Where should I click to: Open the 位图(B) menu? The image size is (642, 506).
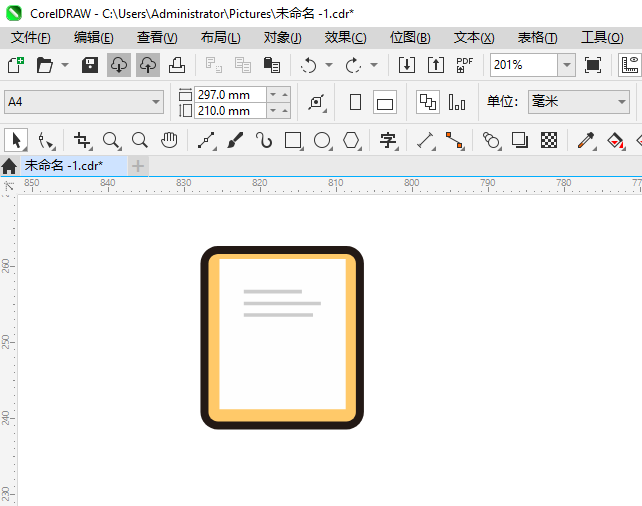coord(410,38)
